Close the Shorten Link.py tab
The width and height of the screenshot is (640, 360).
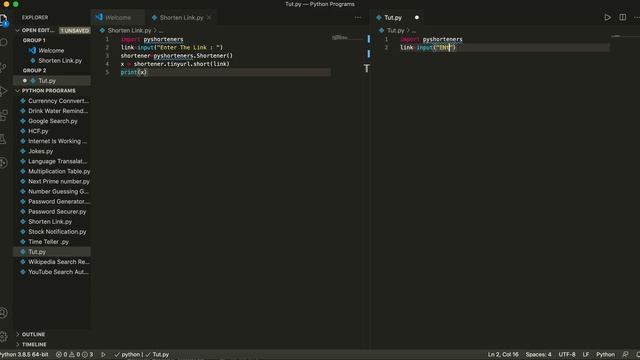tap(209, 18)
